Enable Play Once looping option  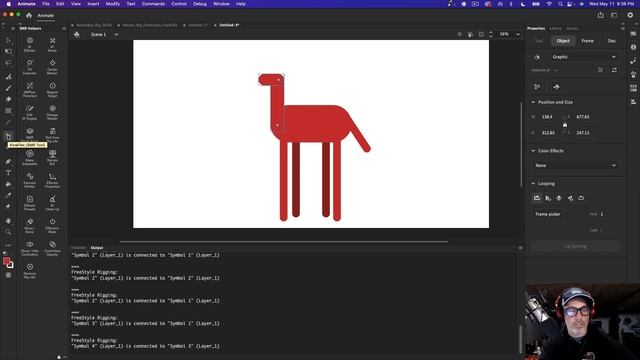(548, 198)
